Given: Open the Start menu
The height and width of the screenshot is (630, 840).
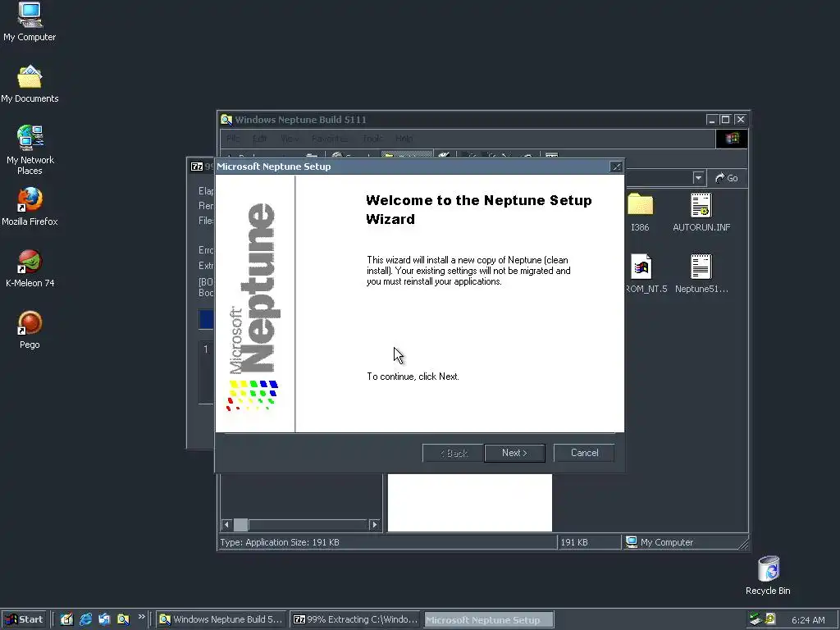Looking at the screenshot, I should [24, 619].
